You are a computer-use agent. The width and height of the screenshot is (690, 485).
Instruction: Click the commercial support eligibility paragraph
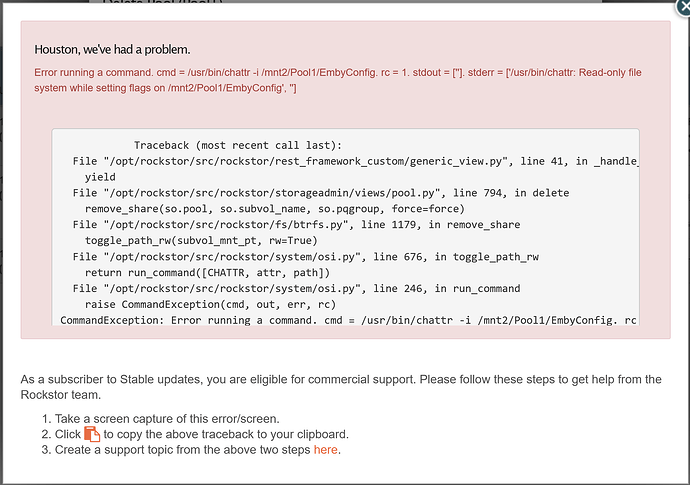pyautogui.click(x=340, y=386)
